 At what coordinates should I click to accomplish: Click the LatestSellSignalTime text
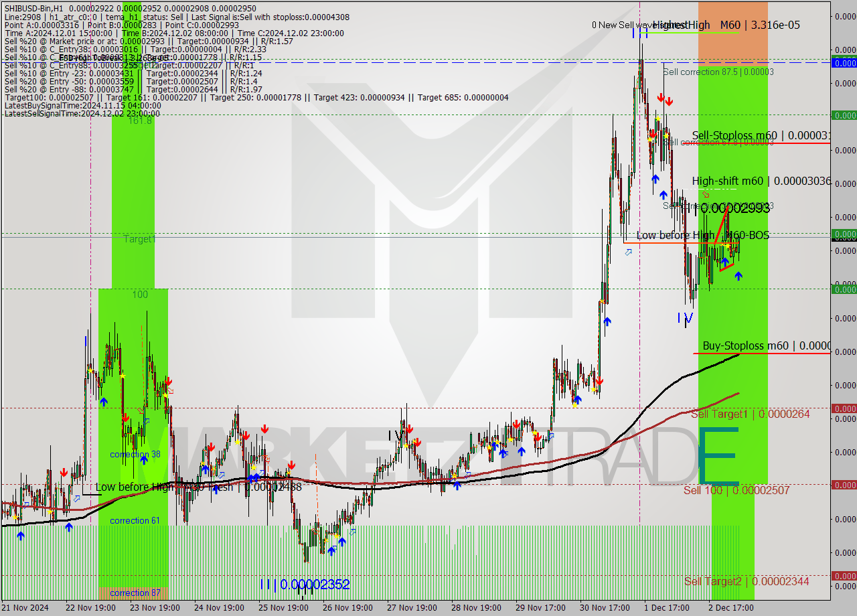pyautogui.click(x=82, y=113)
